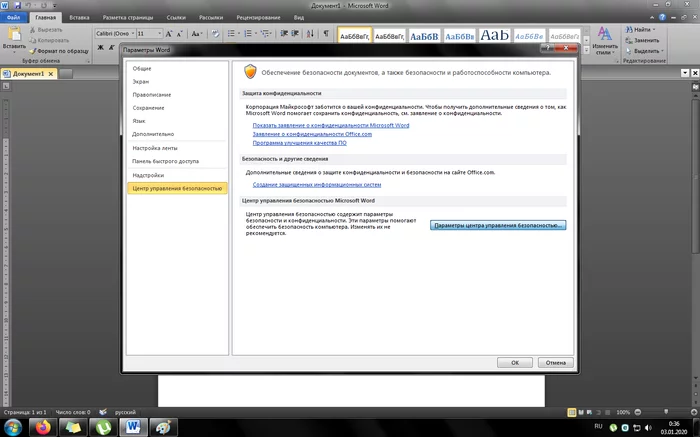Viewport: 700px width, 437px height.
Task: Click the shield icon in Word Options dialog
Action: (250, 71)
